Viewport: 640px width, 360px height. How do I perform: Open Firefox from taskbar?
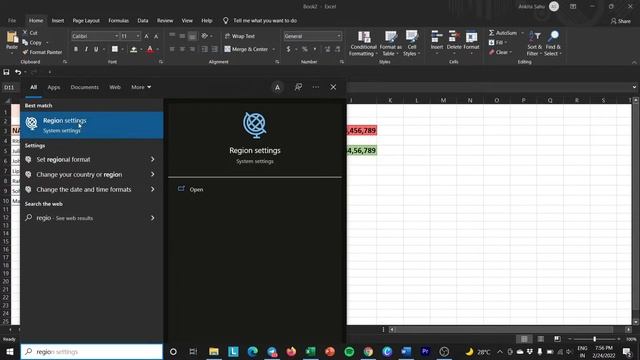click(291, 351)
